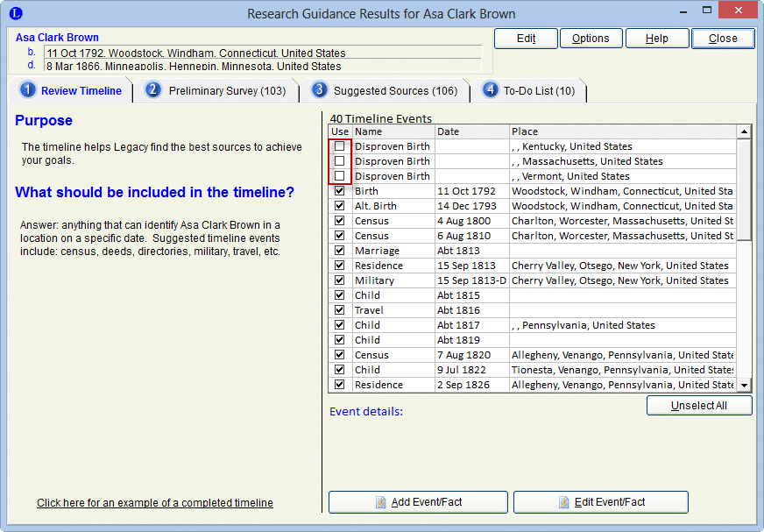The image size is (764, 532).
Task: Click the number 3 Suggested Sources step icon
Action: [x=319, y=90]
